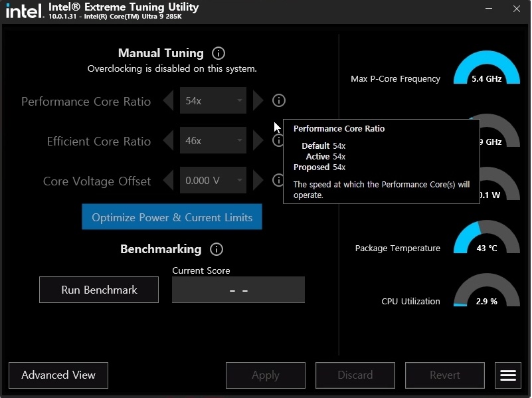Decrease Efficient Core Ratio with left arrow
This screenshot has width=532, height=398.
[168, 140]
